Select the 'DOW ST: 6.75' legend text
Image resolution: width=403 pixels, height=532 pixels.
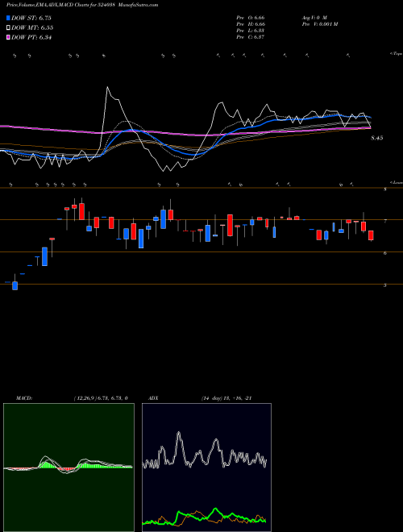[31, 18]
